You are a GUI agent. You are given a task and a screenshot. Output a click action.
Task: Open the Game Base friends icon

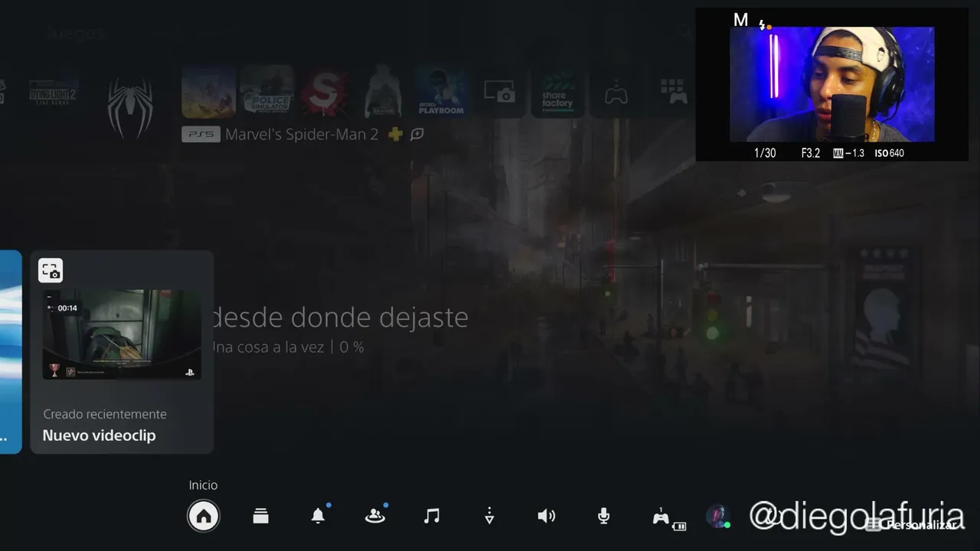pos(375,517)
